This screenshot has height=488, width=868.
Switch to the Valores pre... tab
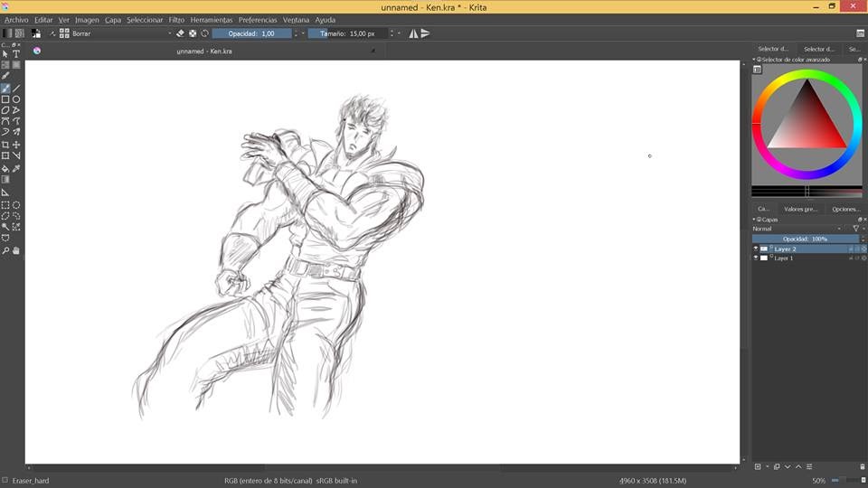click(x=800, y=209)
